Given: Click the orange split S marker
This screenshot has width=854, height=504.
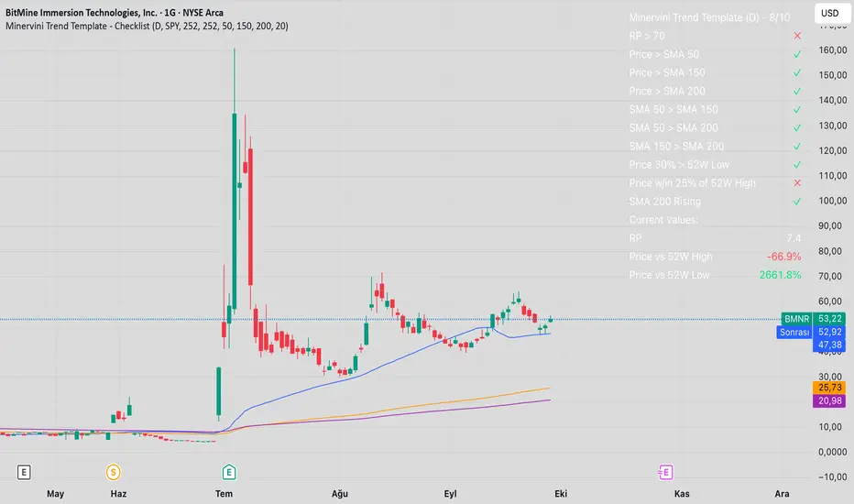Looking at the screenshot, I should [x=113, y=472].
